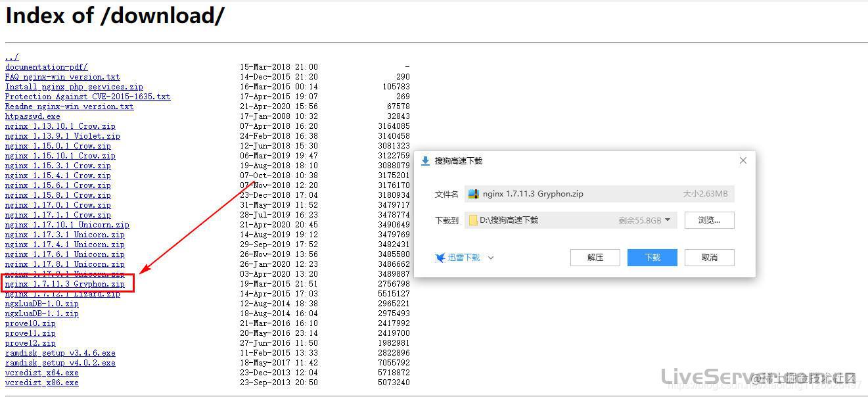Open the documentation-pdf/ folder link

46,66
